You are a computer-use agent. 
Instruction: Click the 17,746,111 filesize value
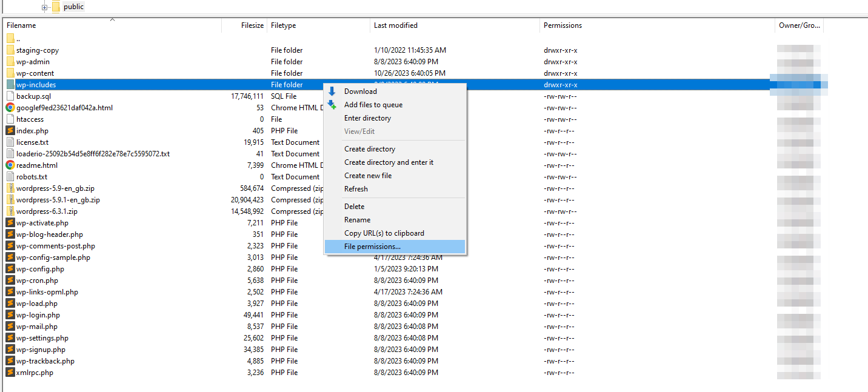tap(247, 96)
